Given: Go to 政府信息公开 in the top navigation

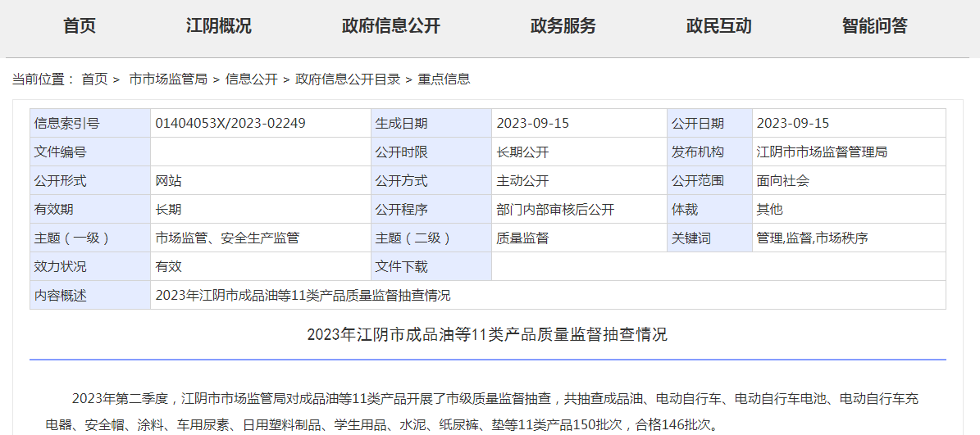Looking at the screenshot, I should click(x=390, y=26).
